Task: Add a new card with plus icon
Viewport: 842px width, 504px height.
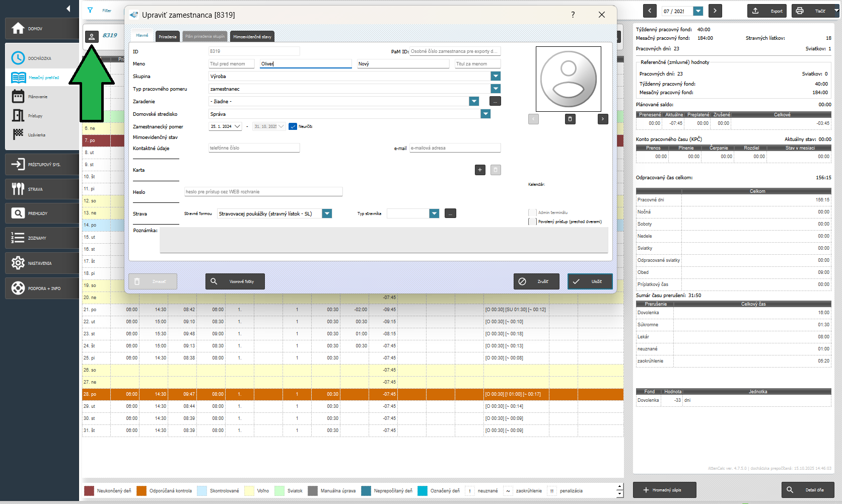Action: click(x=479, y=170)
